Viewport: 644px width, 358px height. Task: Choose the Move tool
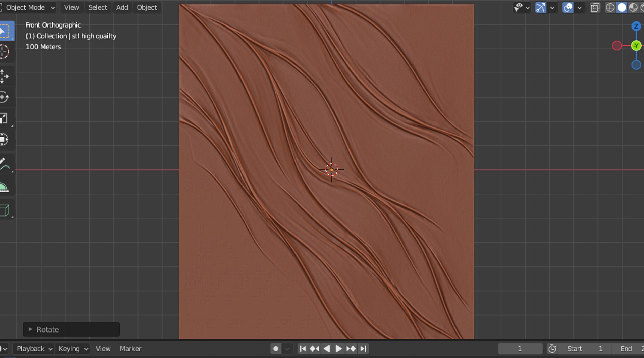click(x=4, y=76)
